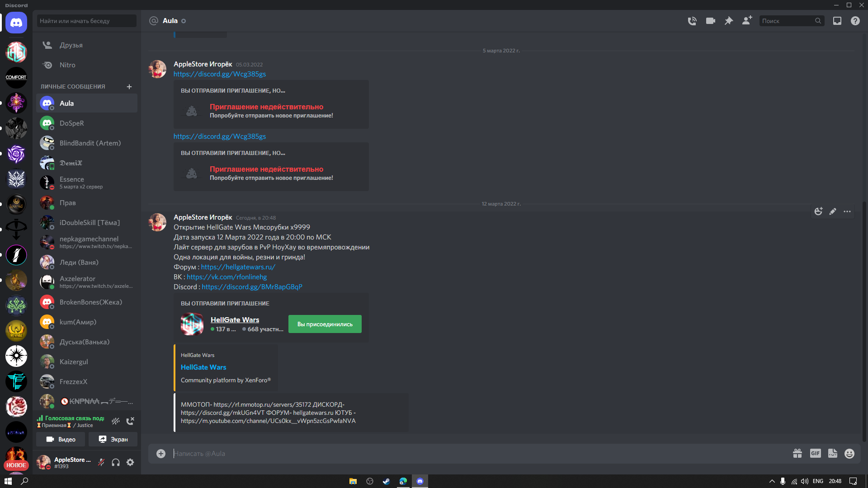Open pinned messages icon
Image resolution: width=868 pixels, height=488 pixels.
pos(729,21)
